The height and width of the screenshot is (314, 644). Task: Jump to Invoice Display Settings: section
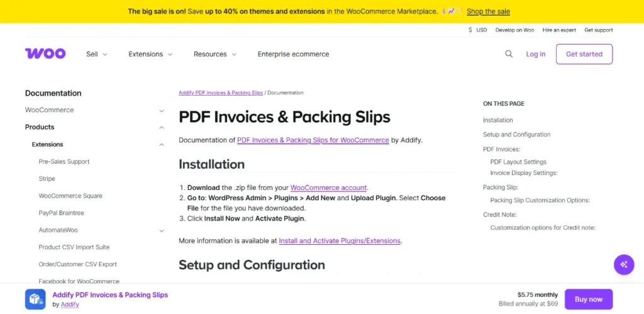tap(524, 172)
